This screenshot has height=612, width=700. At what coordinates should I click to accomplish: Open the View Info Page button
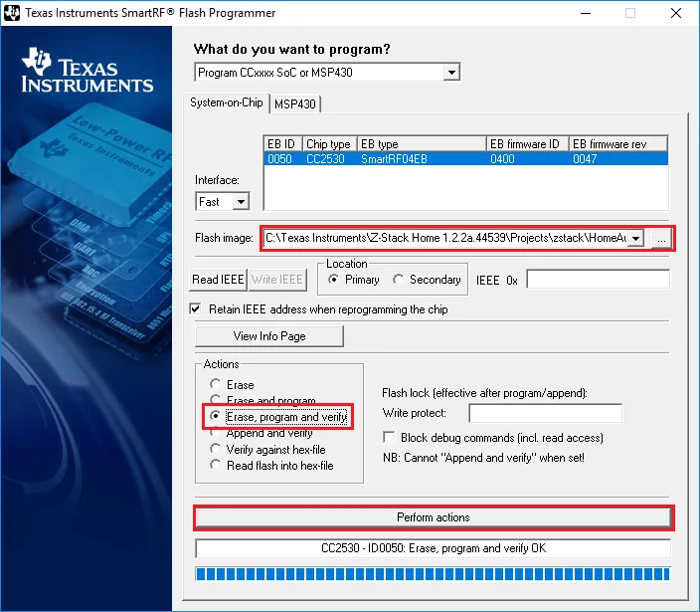point(268,336)
